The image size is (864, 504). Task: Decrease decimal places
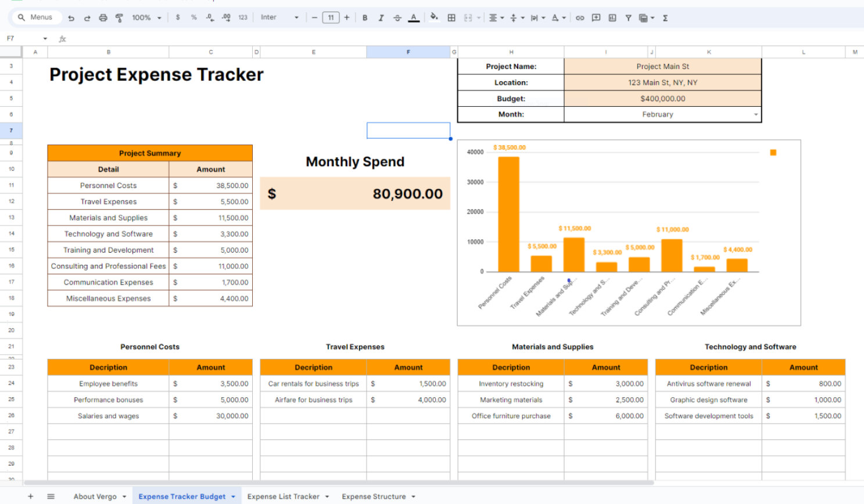(209, 17)
